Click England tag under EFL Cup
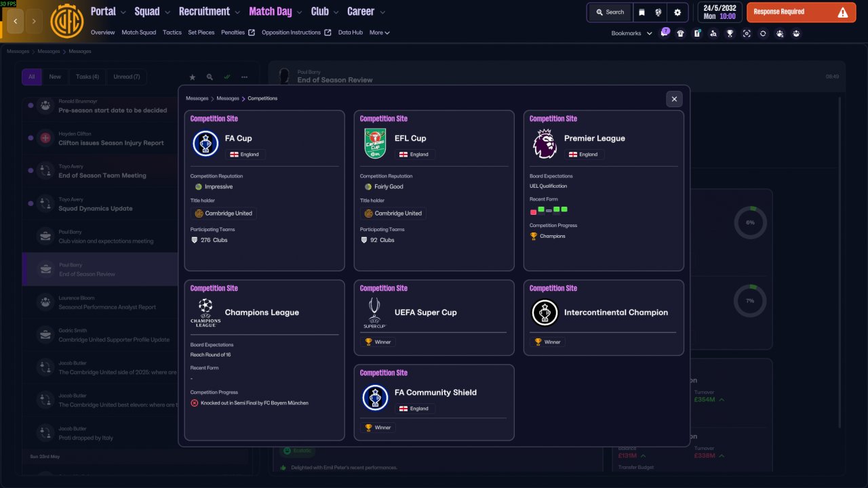The image size is (868, 488). pos(415,155)
